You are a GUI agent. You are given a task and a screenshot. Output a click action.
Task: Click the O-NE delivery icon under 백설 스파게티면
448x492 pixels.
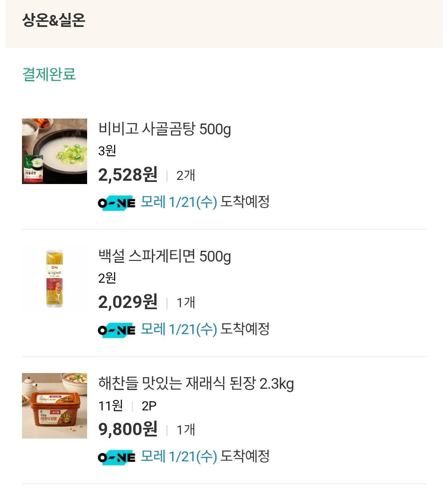tap(117, 330)
